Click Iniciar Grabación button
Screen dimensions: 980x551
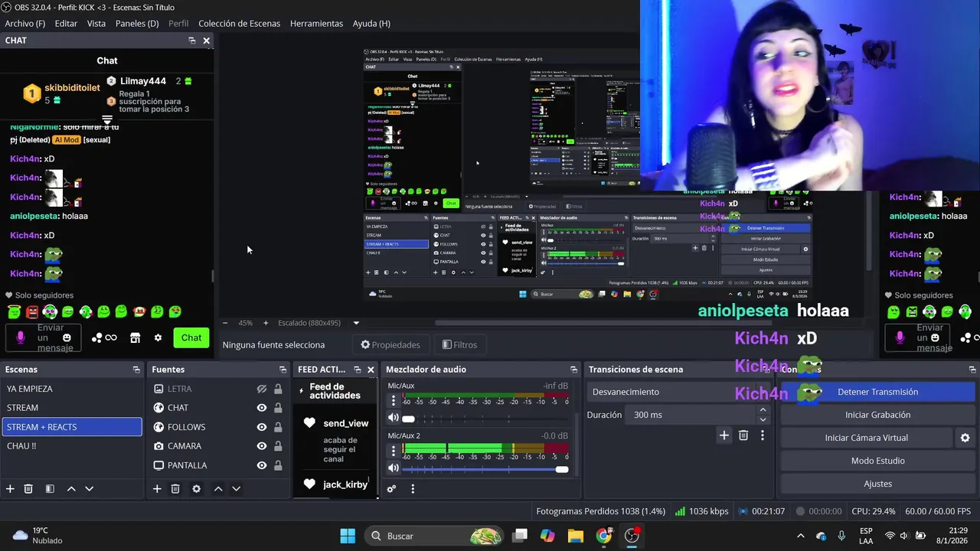tap(878, 415)
